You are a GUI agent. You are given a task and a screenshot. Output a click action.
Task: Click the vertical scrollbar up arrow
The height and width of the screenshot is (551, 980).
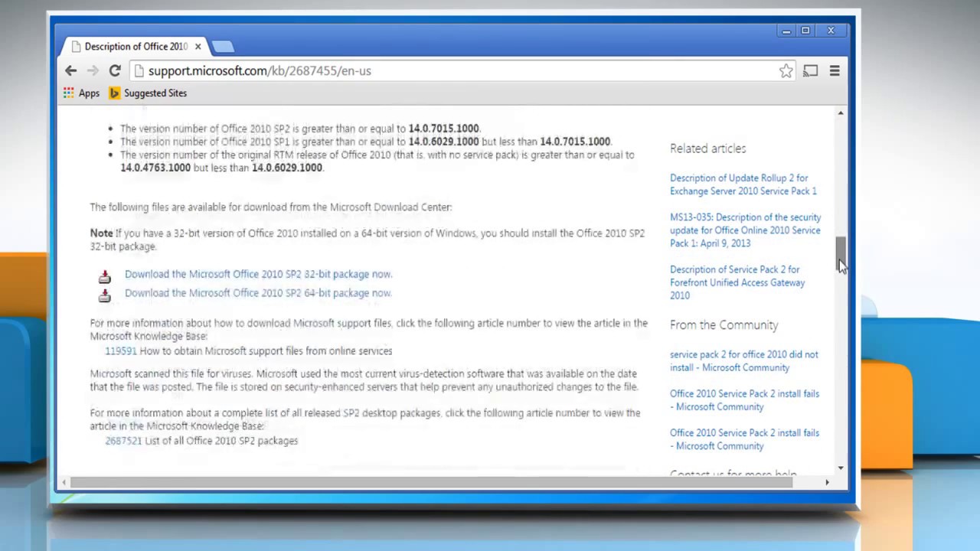[x=841, y=113]
